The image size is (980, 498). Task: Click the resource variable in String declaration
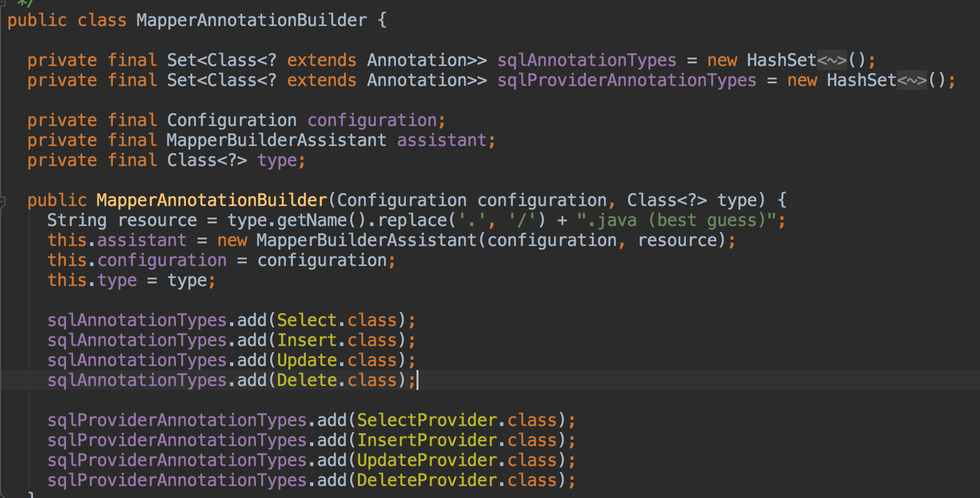pyautogui.click(x=157, y=220)
